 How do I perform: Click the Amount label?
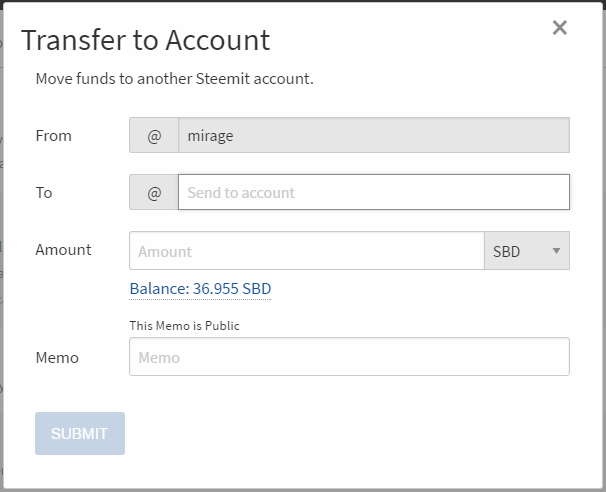[x=63, y=249]
